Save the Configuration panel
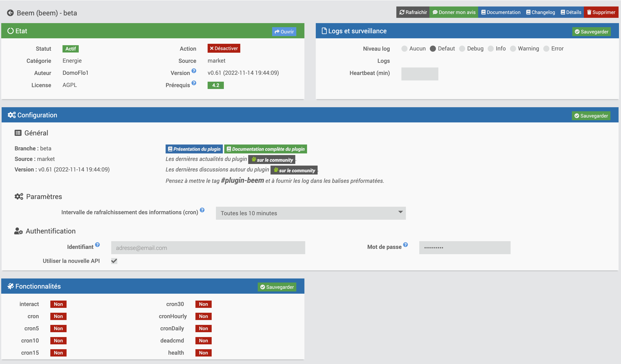 pos(591,116)
